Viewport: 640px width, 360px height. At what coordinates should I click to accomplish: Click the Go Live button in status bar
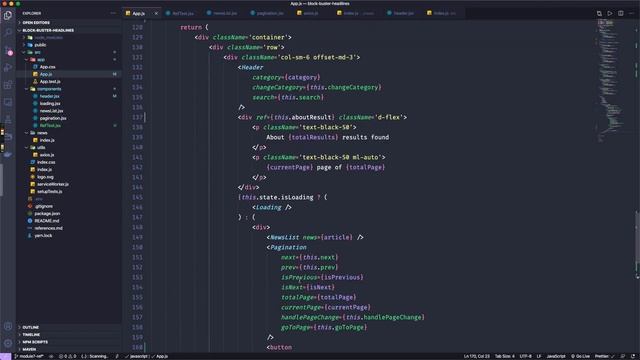tap(580, 356)
